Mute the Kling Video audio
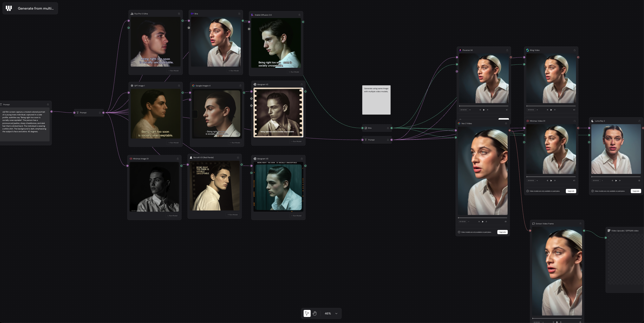This screenshot has height=323, width=644. tap(574, 110)
